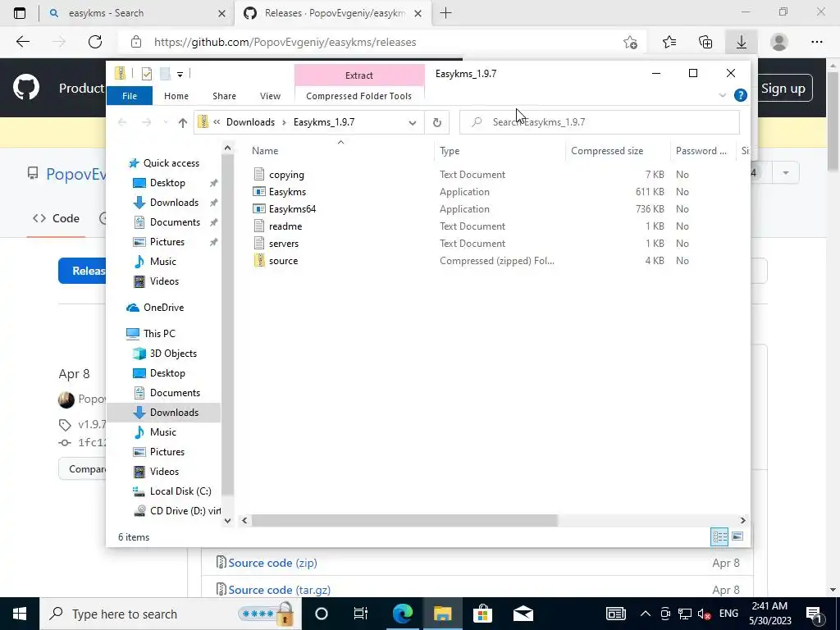
Task: Open address bar previous locations dropdown
Action: point(413,123)
